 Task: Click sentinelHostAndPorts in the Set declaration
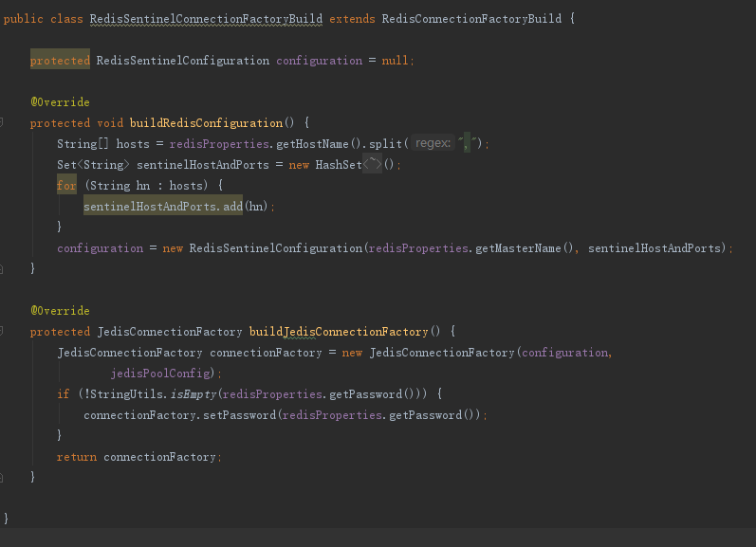202,164
